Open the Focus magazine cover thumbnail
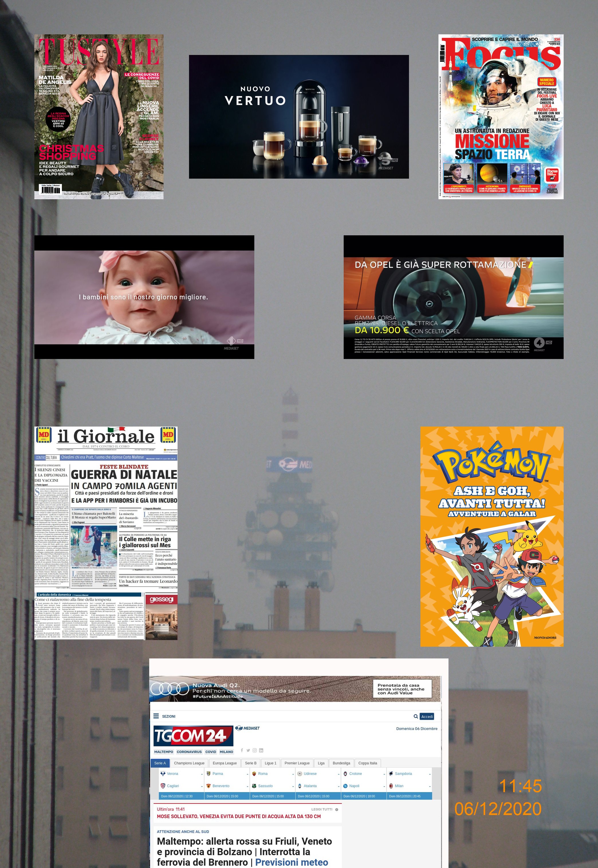The image size is (598, 868). (x=501, y=117)
